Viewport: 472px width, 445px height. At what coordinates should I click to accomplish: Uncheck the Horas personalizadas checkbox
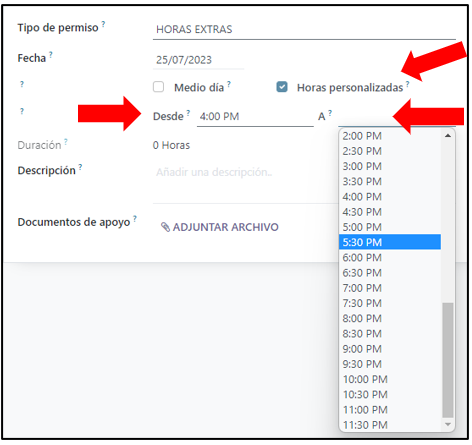[282, 87]
